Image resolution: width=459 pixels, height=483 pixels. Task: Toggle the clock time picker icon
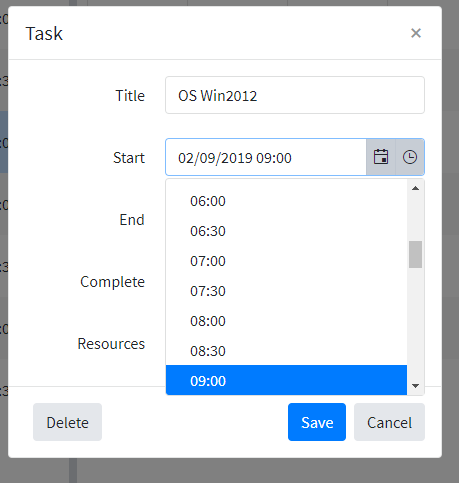click(410, 157)
